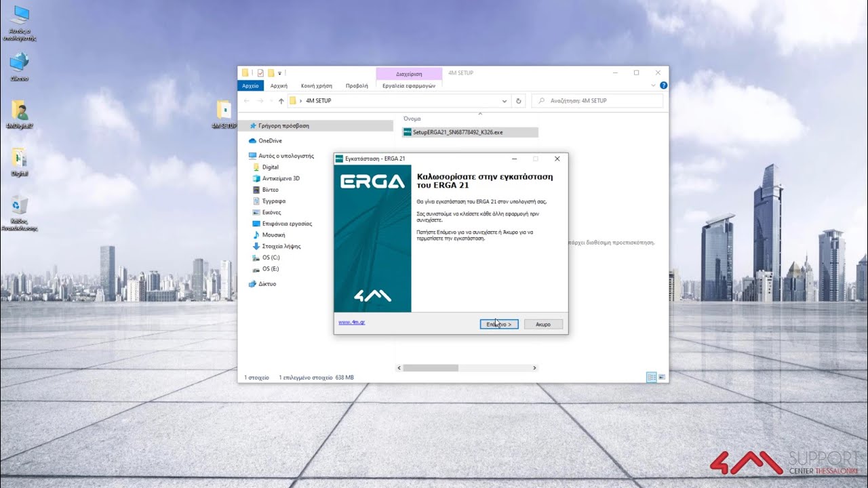Refresh the 4M SETUP folder
This screenshot has height=488, width=868.
tap(519, 101)
